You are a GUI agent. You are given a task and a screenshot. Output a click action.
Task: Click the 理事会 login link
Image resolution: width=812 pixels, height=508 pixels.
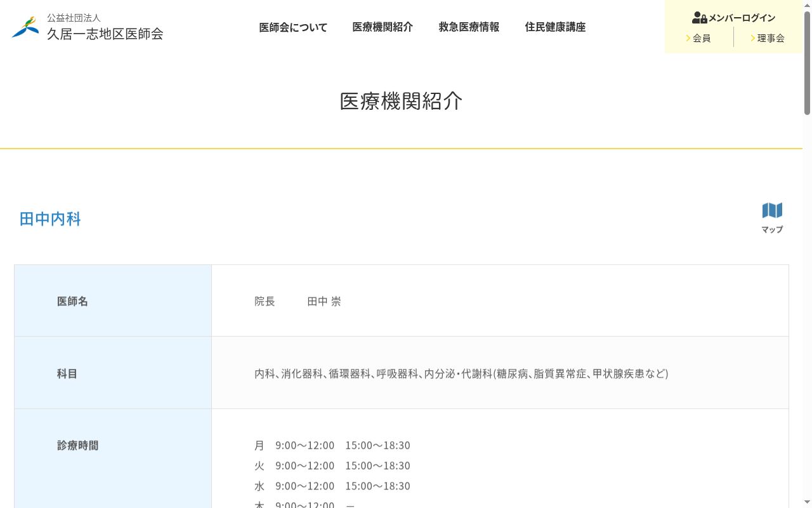[x=768, y=38]
